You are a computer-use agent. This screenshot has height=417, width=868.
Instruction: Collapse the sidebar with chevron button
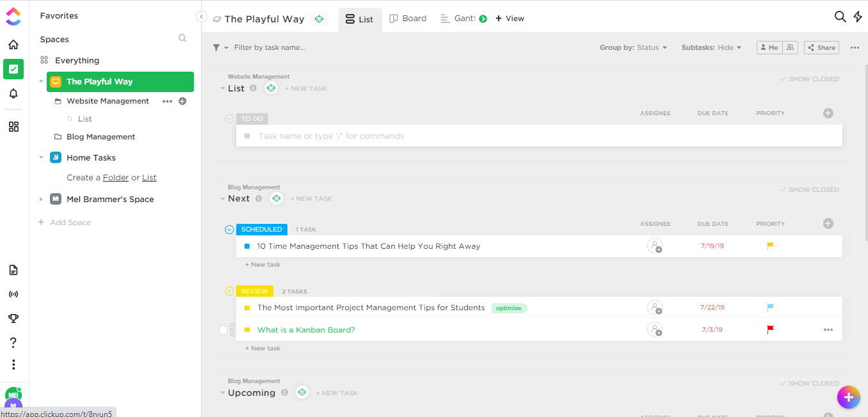point(201,17)
